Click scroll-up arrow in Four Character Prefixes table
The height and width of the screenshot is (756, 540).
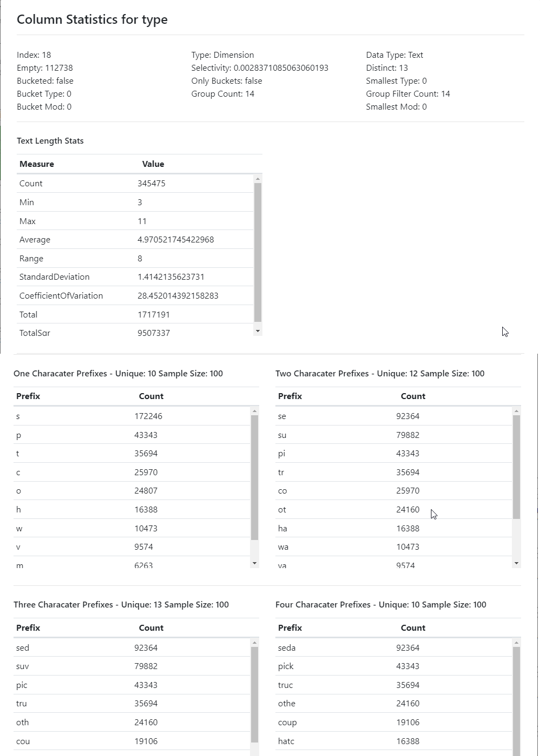[516, 643]
